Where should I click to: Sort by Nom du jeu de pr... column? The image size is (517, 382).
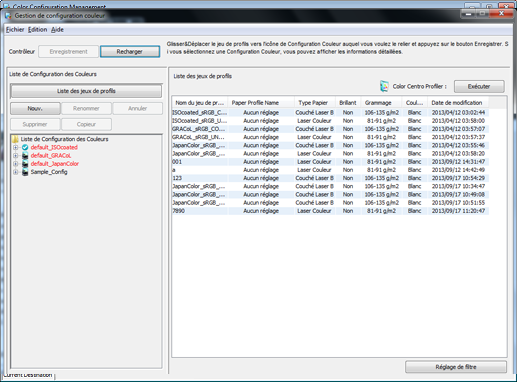(x=200, y=103)
